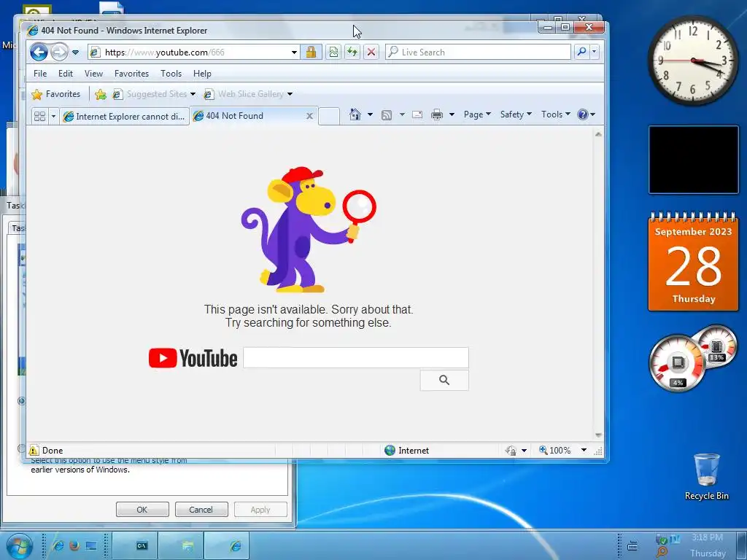The height and width of the screenshot is (560, 747).
Task: Click the keyboard icon in the taskbar
Action: tap(632, 545)
